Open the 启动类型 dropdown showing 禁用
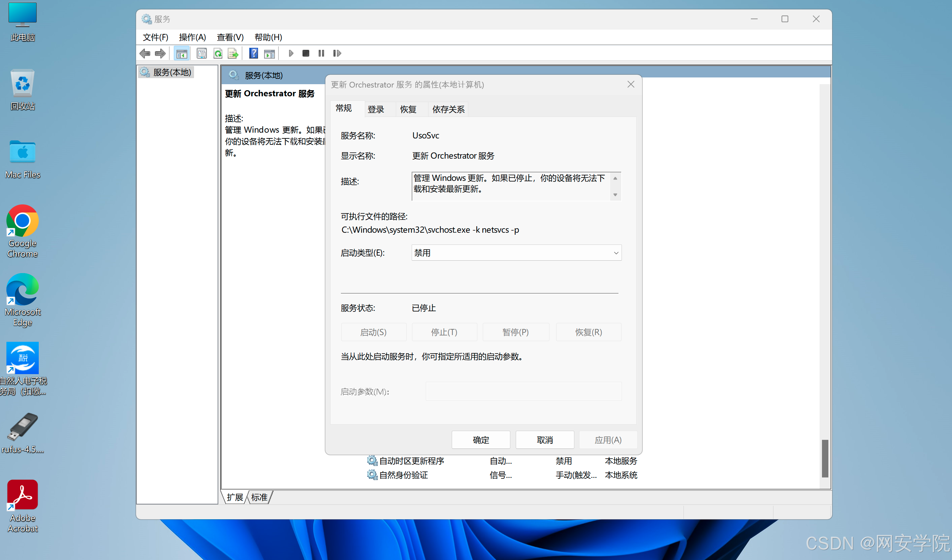 coord(516,253)
